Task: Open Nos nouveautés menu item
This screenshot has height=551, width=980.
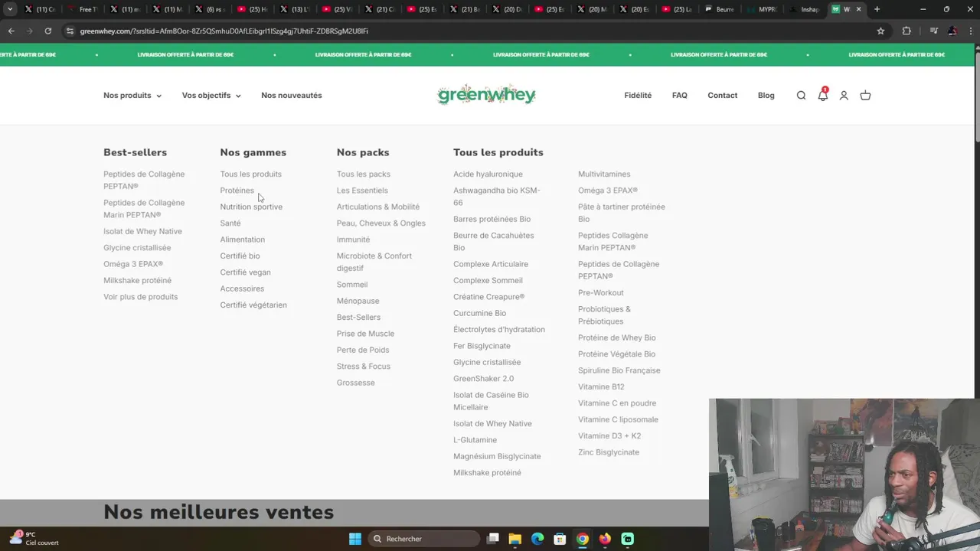Action: [x=292, y=96]
